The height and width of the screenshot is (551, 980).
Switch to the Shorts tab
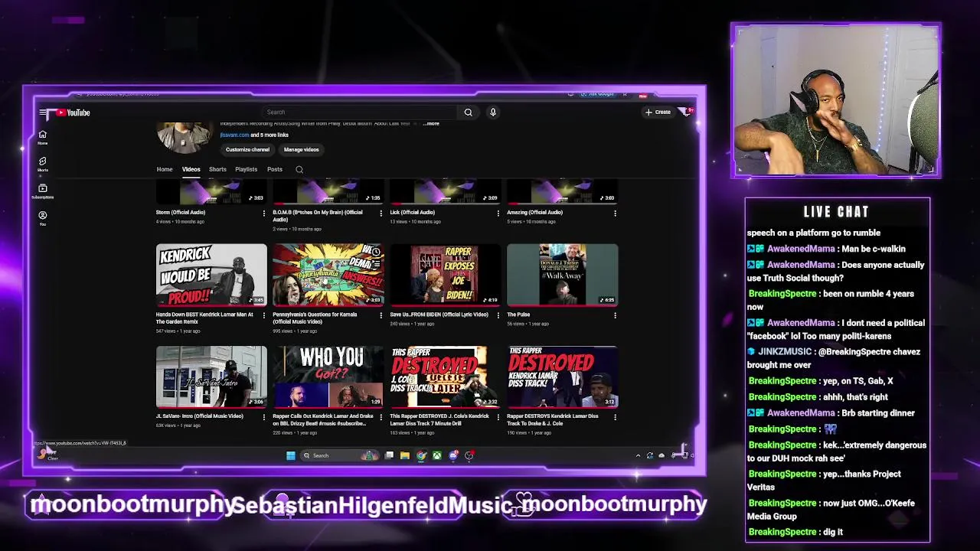pyautogui.click(x=217, y=170)
